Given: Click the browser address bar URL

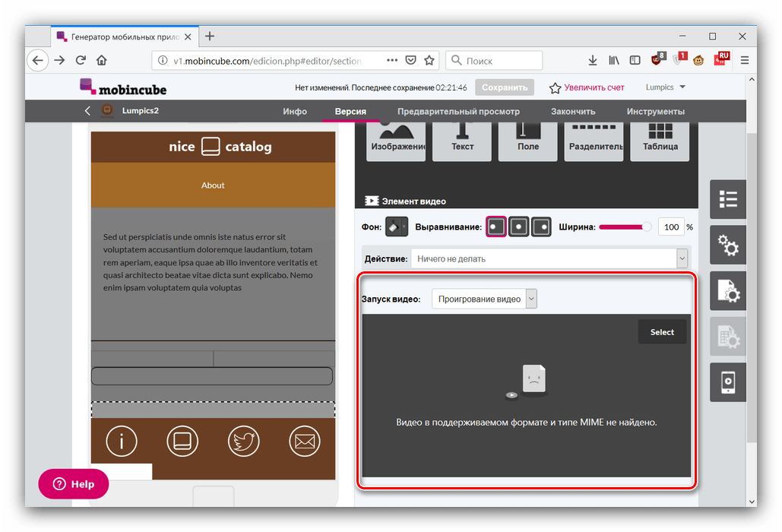Looking at the screenshot, I should (x=267, y=61).
